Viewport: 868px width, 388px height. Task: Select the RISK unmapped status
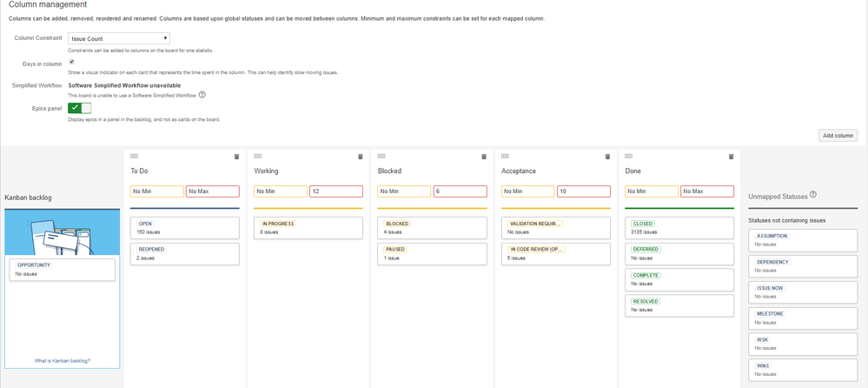[803, 344]
